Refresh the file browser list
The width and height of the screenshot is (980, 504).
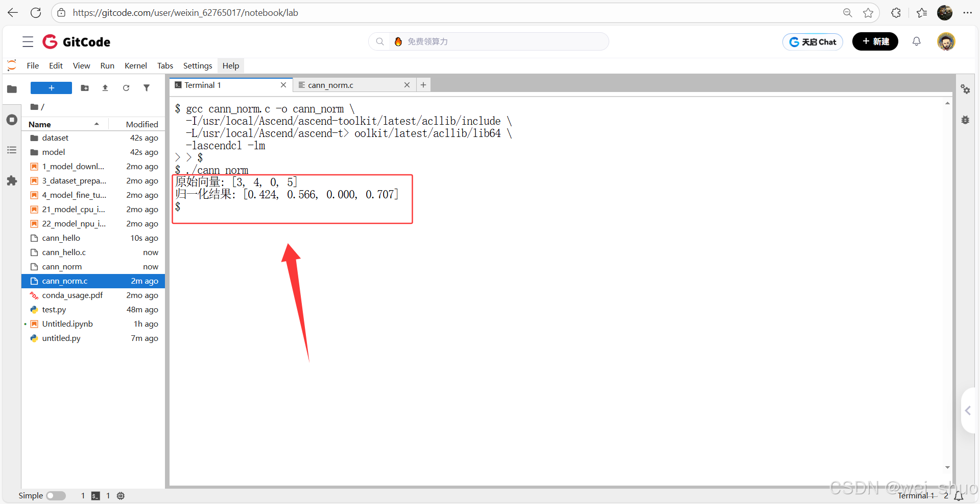pyautogui.click(x=126, y=88)
